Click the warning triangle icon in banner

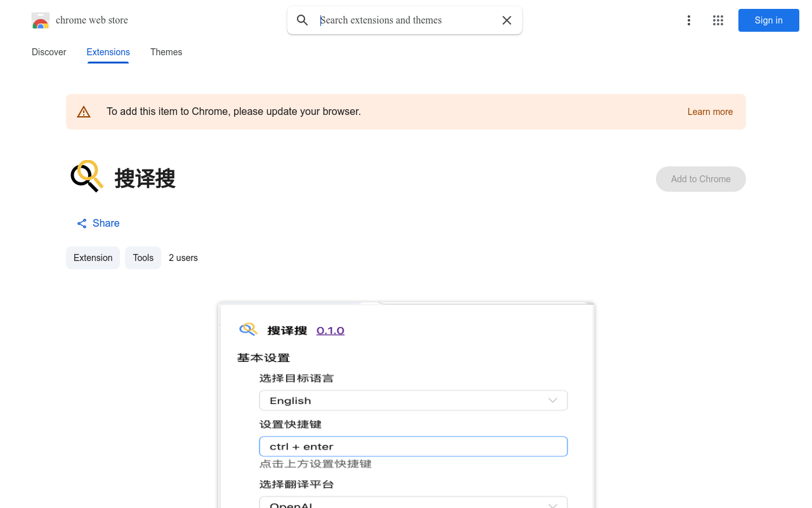pos(84,112)
